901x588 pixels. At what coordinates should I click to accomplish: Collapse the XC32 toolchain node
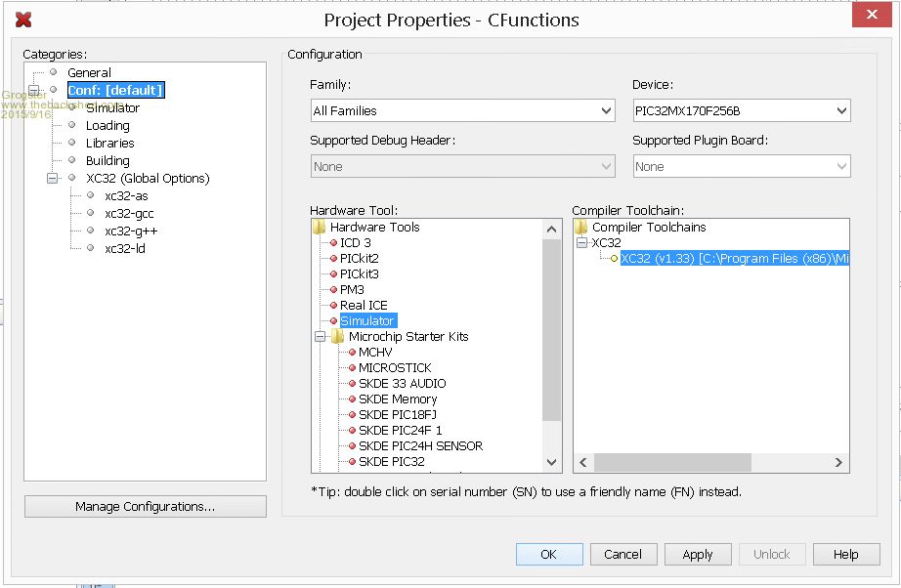581,242
